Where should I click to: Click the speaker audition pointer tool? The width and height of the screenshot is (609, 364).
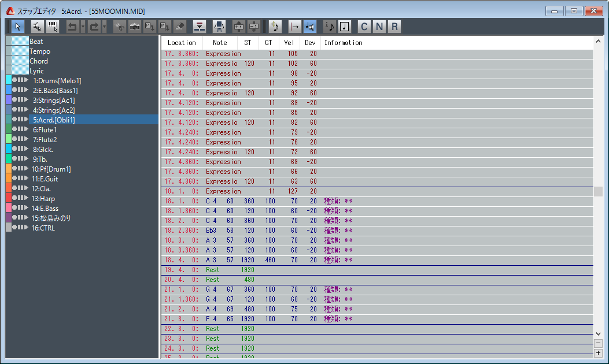pos(37,27)
